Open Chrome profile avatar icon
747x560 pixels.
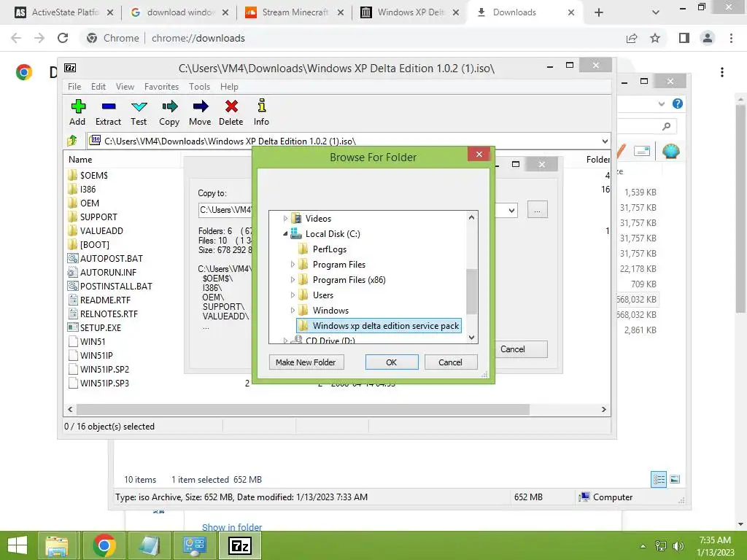click(x=708, y=38)
